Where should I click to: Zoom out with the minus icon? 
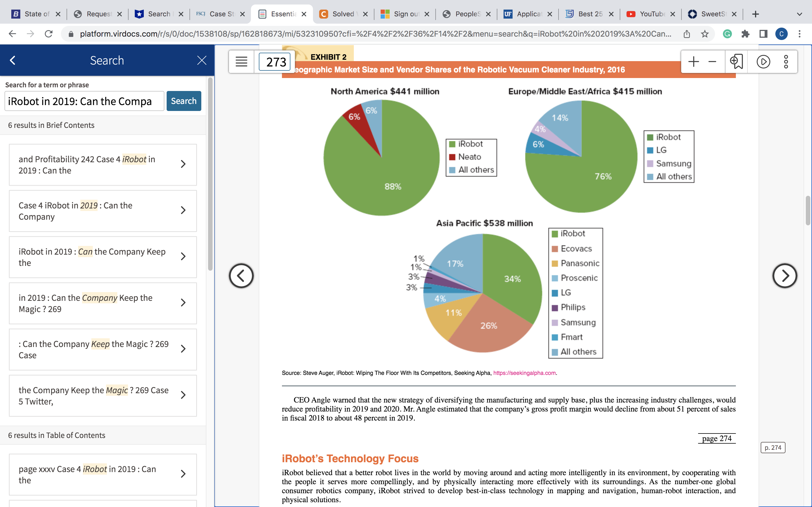click(x=712, y=62)
